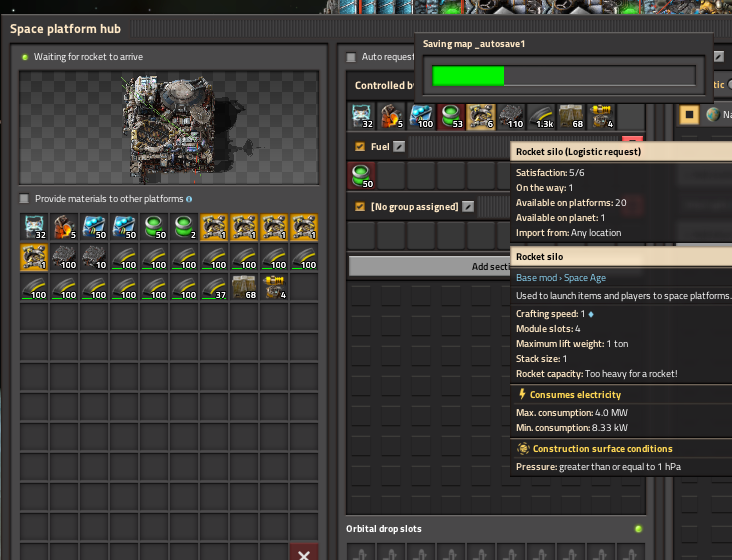
Task: Pick the rail stack showing 37
Action: tap(214, 287)
